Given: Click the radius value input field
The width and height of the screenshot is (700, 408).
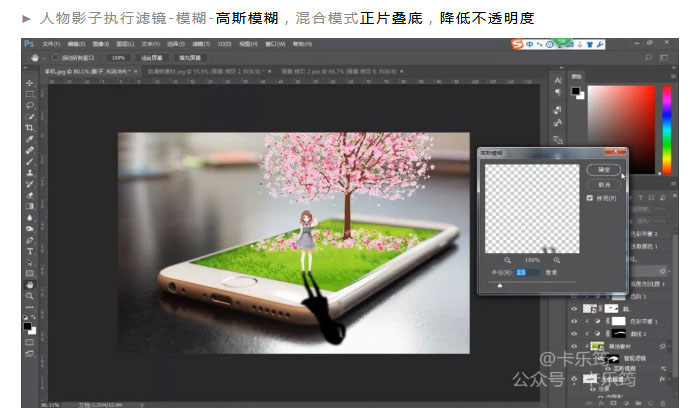Looking at the screenshot, I should click(525, 271).
